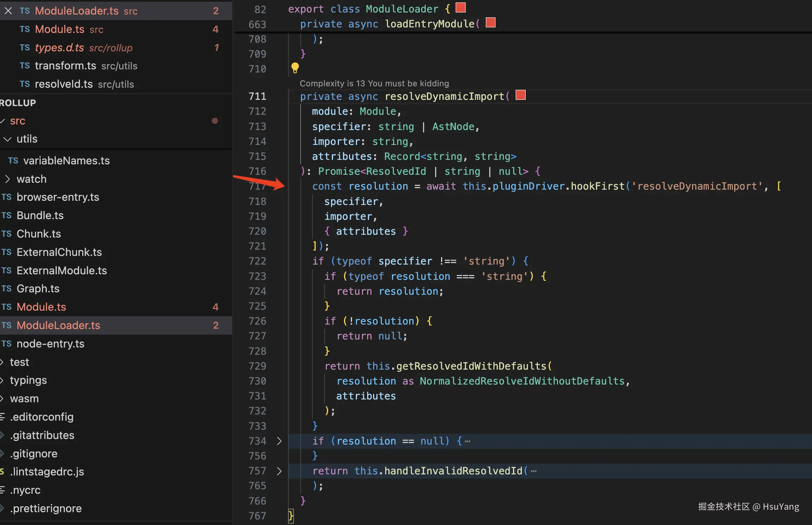Click the complexity code lens text
812x525 pixels.
pyautogui.click(x=374, y=83)
